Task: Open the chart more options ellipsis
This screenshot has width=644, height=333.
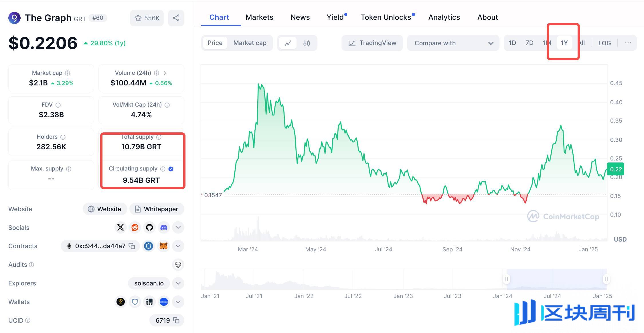Action: point(628,43)
